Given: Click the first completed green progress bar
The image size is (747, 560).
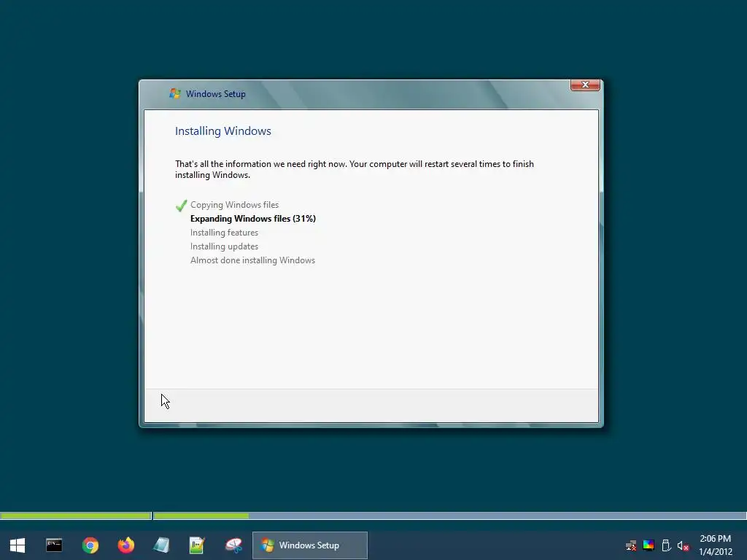Looking at the screenshot, I should point(76,516).
